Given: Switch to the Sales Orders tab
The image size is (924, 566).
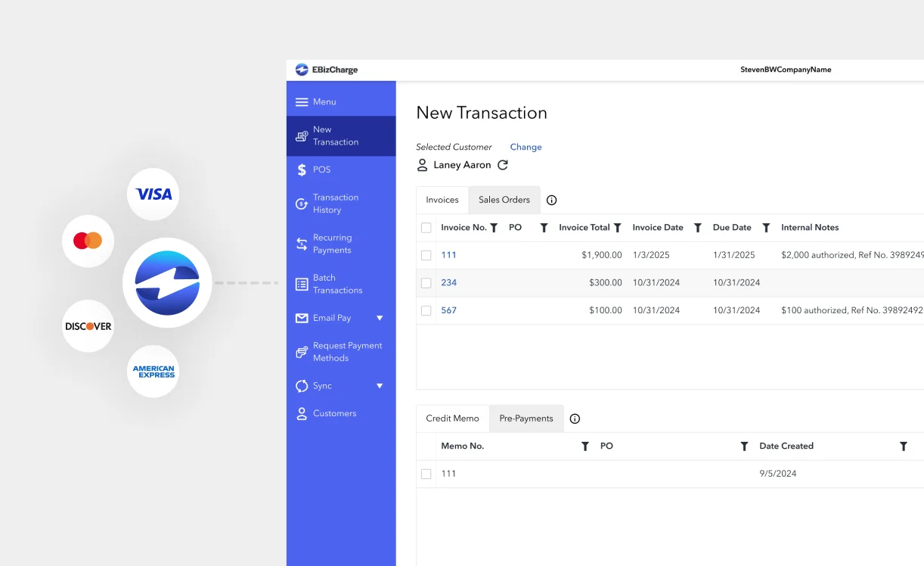Looking at the screenshot, I should point(504,200).
